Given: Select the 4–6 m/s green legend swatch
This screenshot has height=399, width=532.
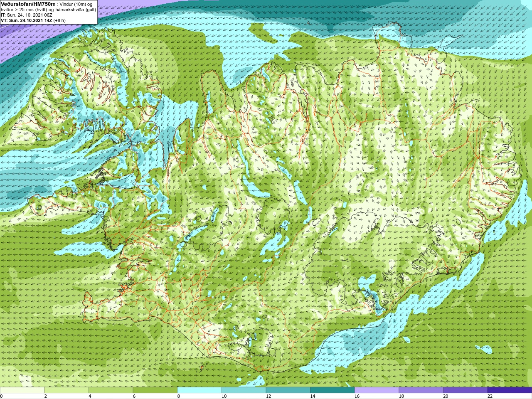Looking at the screenshot, I should pyautogui.click(x=111, y=390).
